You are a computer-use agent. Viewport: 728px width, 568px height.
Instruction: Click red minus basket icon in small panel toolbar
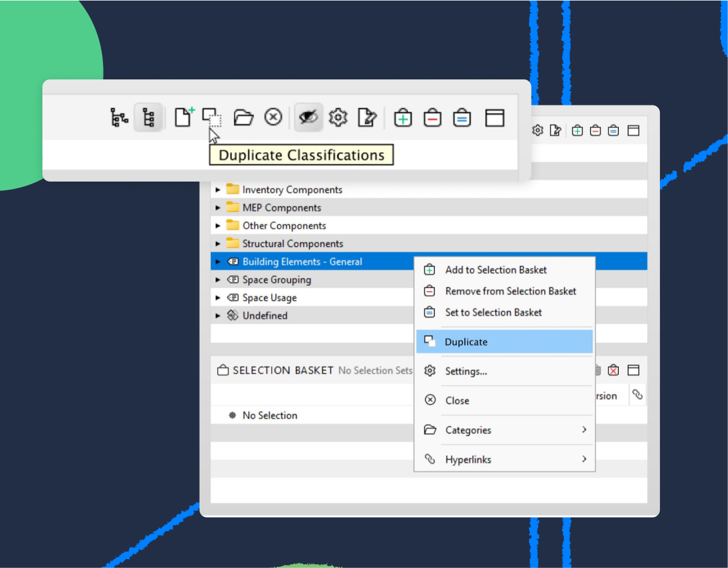(595, 130)
